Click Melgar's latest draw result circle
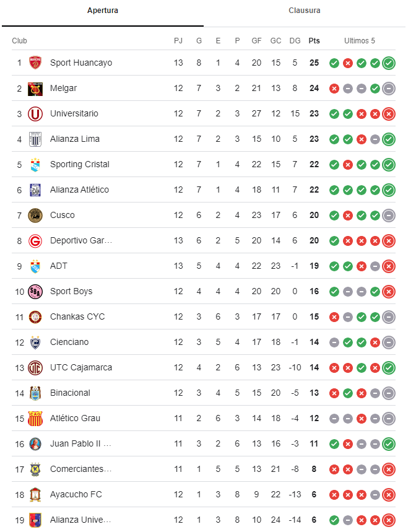The image size is (416, 532). point(389,89)
